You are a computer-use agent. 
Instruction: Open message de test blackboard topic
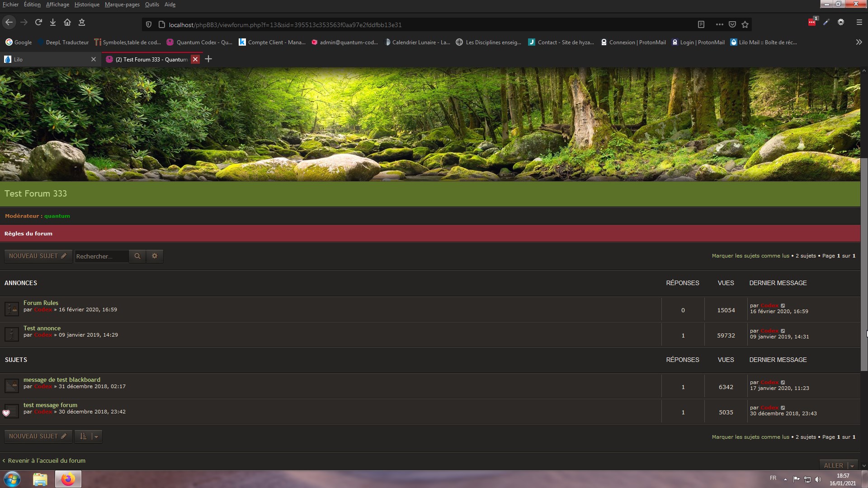pos(62,380)
